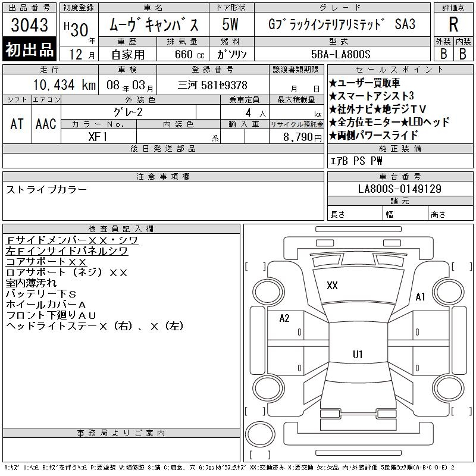
Task: Click fuel type ガソリン
Action: click(x=231, y=55)
